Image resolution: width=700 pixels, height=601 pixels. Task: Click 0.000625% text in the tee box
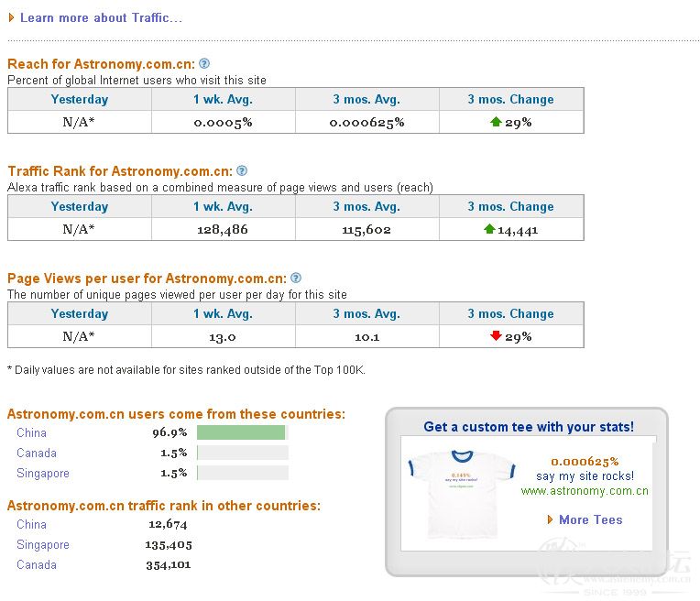click(x=585, y=461)
